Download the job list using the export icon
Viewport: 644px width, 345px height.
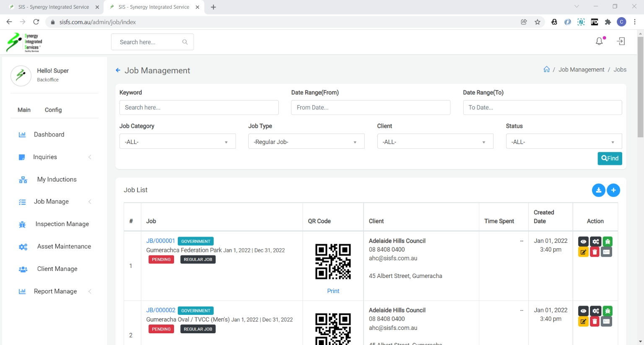tap(598, 190)
